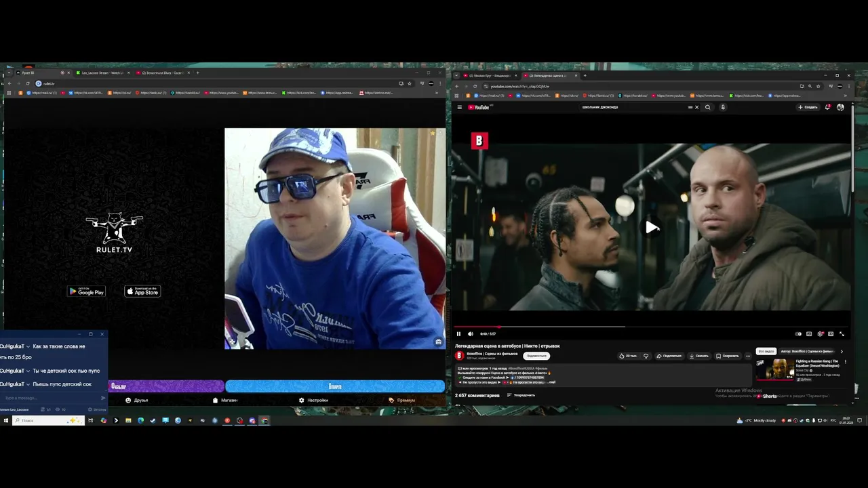Pause the YouTube video

coord(458,333)
